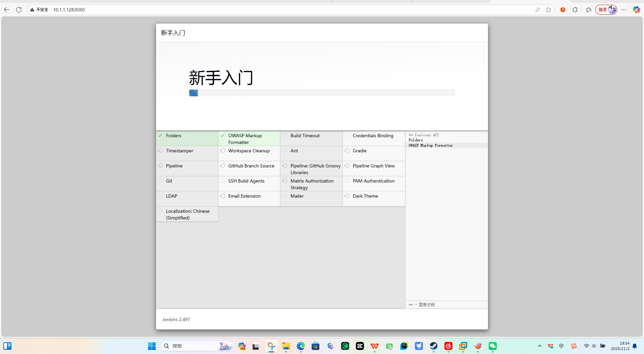Open WeChat from the taskbar
Image resolution: width=644 pixels, height=354 pixels.
(x=493, y=346)
